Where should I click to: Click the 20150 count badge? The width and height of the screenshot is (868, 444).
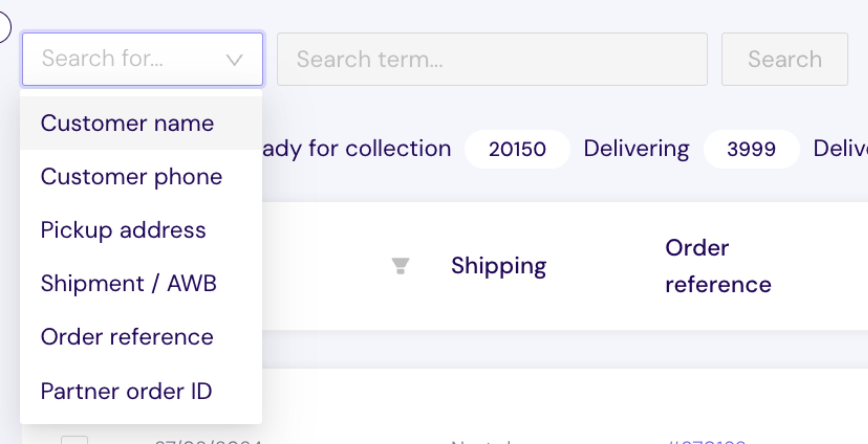point(517,149)
